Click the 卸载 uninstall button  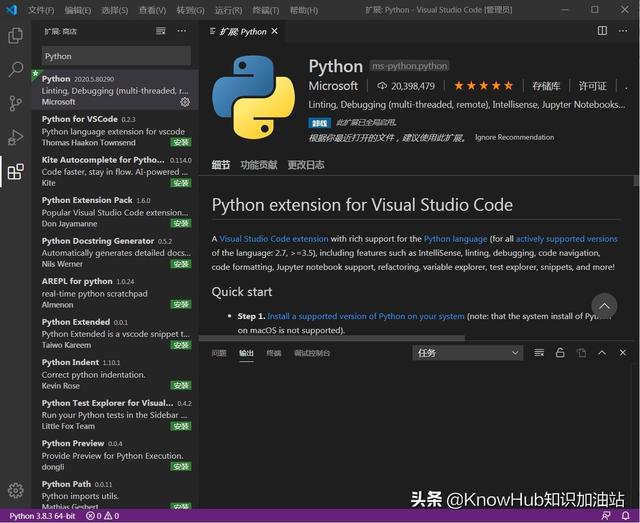320,122
